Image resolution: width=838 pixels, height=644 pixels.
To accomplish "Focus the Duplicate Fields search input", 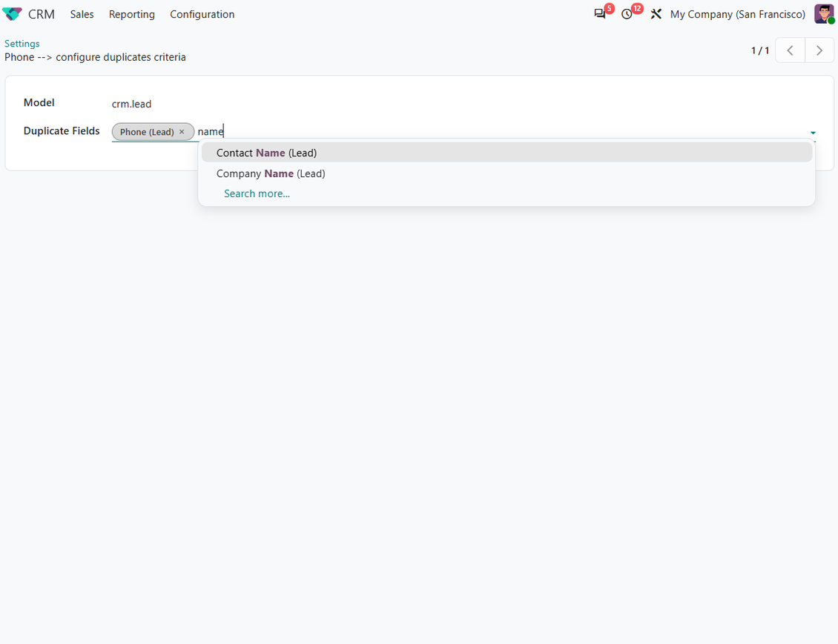I will [501, 131].
